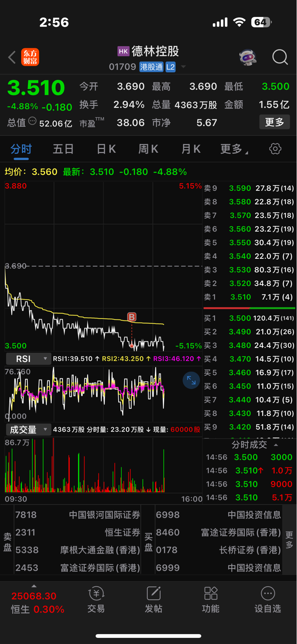The height and width of the screenshot is (644, 297).
Task: Tap the Wi-Fi status icon
Action: tap(240, 22)
